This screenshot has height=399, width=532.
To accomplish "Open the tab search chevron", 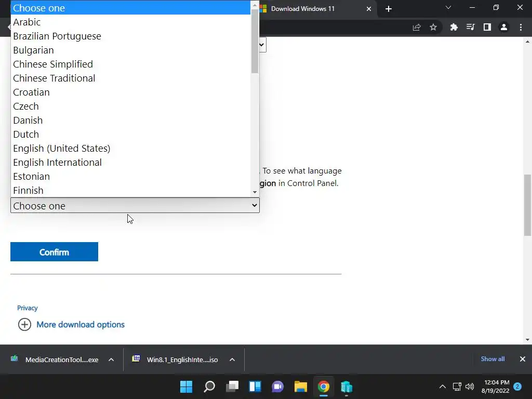I will (448, 7).
